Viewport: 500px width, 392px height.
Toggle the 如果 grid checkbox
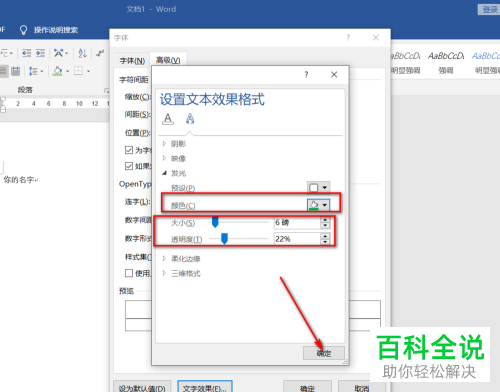(x=129, y=166)
